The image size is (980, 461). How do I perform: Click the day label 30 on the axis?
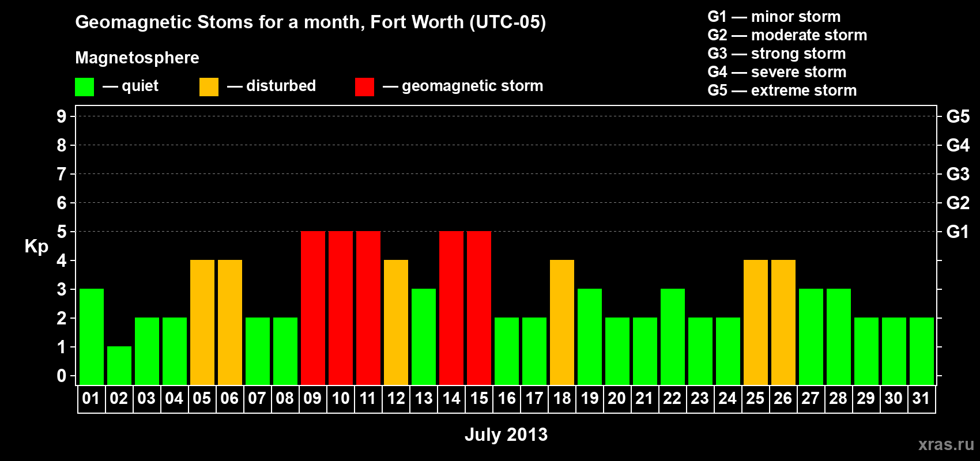(x=894, y=398)
